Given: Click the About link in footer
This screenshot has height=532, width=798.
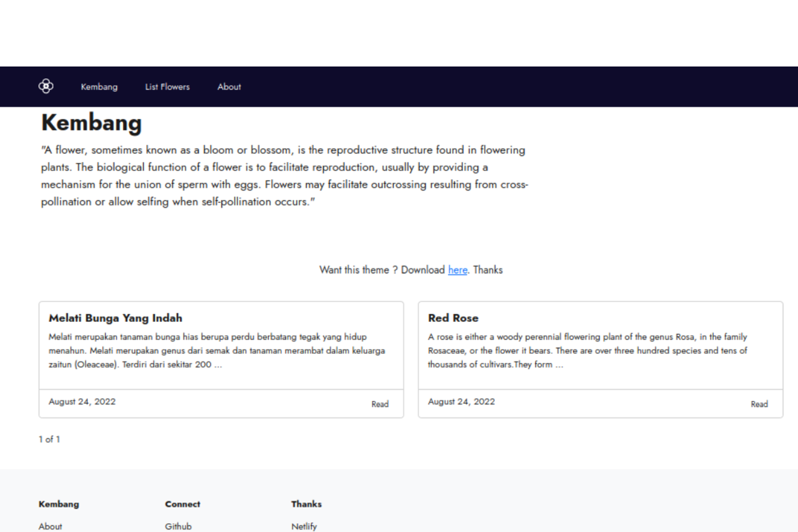Looking at the screenshot, I should point(51,526).
